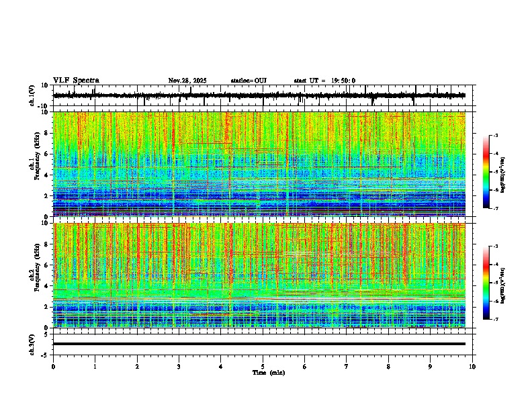Click the ch.3 flat voltage trace
Viewport: 532px width, 411px height.
pos(259,344)
